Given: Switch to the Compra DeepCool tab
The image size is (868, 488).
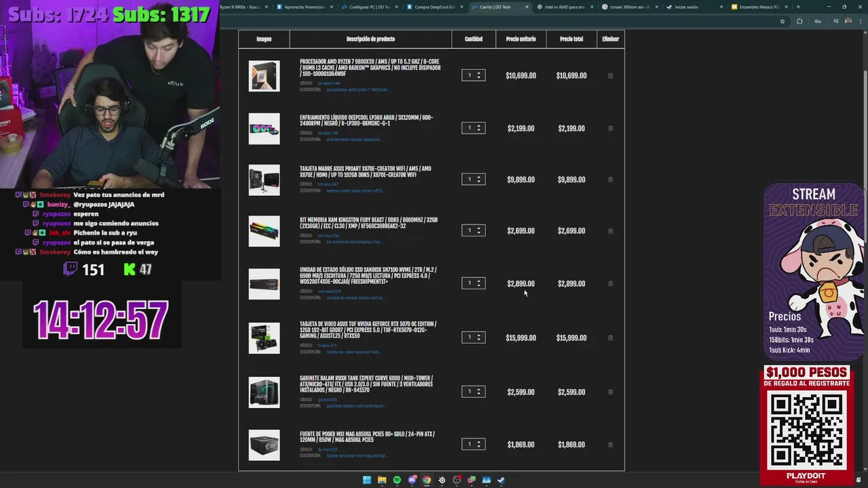Looking at the screenshot, I should click(435, 7).
